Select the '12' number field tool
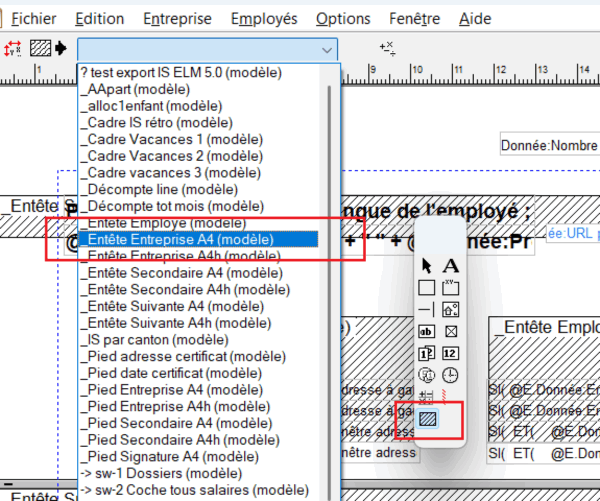This screenshot has height=501, width=600. [450, 353]
